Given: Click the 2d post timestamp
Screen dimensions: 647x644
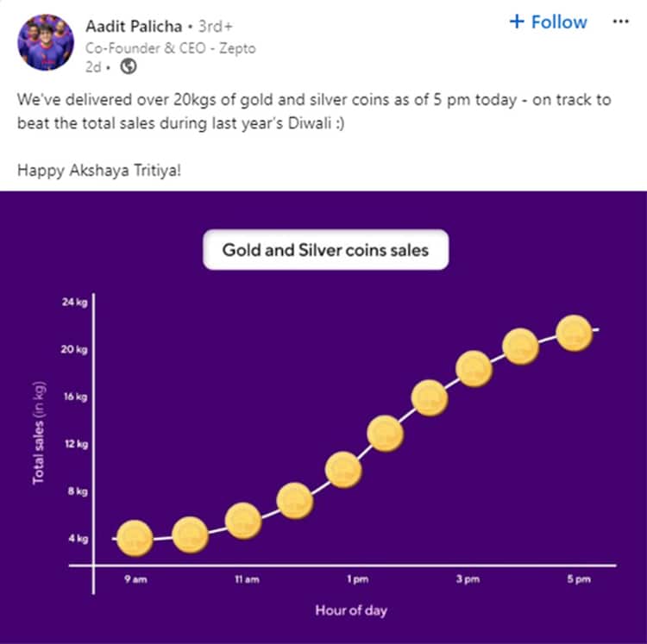Looking at the screenshot, I should pyautogui.click(x=93, y=66).
